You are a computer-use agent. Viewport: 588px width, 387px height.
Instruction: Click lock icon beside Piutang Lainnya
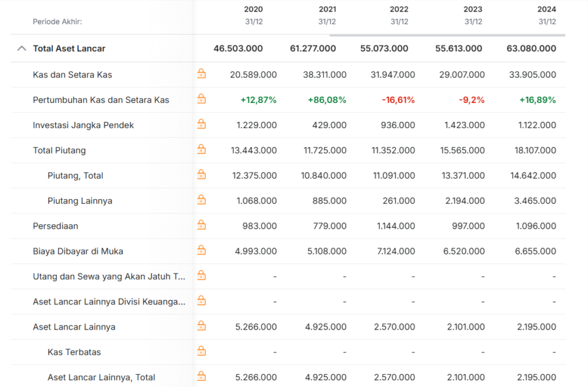[x=201, y=200]
